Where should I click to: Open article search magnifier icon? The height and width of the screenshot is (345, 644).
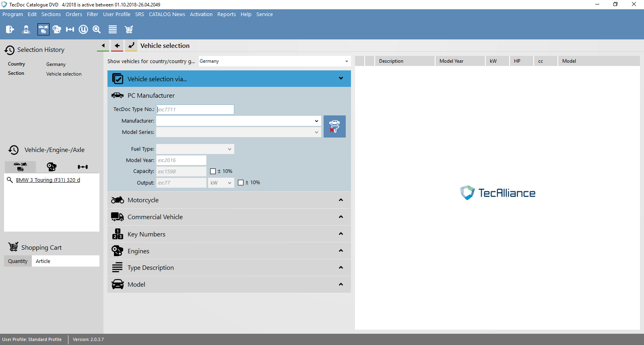pos(97,29)
